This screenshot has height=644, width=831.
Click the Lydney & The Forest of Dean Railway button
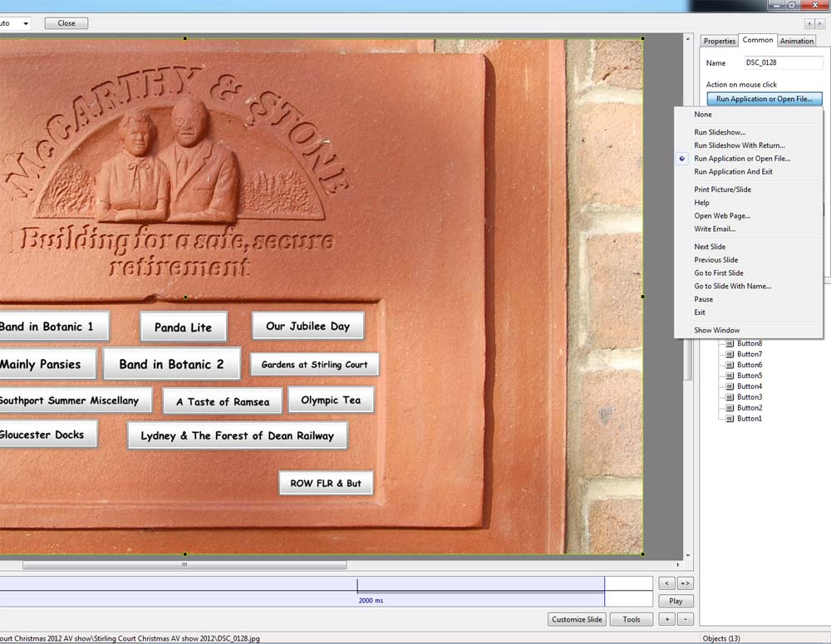click(x=238, y=435)
